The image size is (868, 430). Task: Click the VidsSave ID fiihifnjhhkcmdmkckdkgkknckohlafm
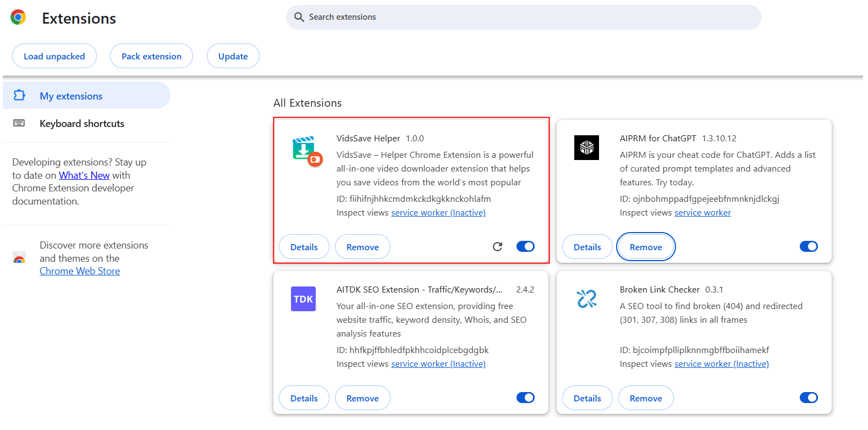(420, 199)
